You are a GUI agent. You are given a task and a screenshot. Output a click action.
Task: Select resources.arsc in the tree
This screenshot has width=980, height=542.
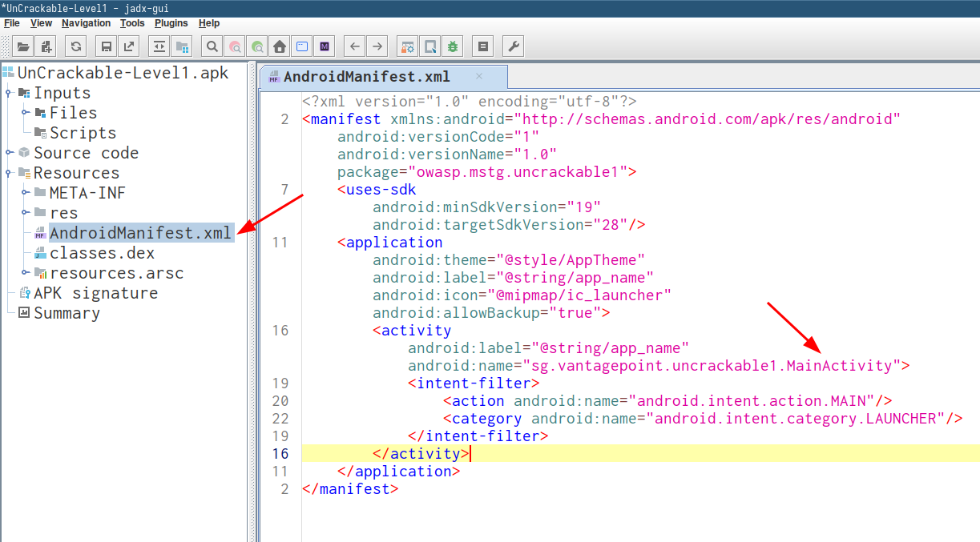coord(116,273)
